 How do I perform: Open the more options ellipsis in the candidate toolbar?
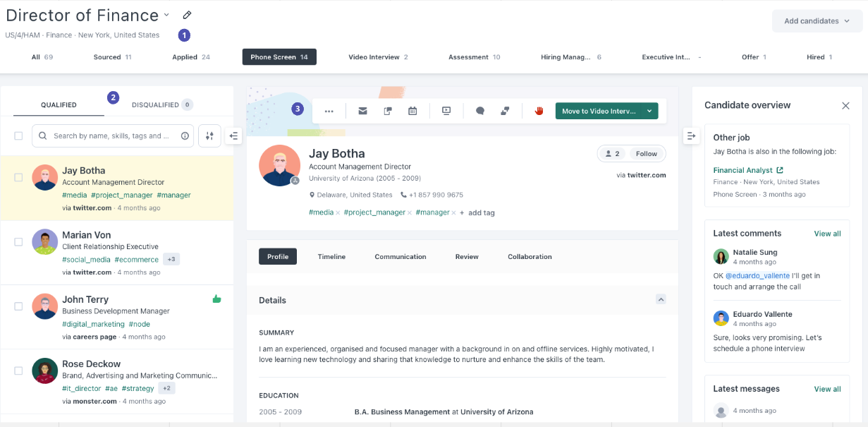[x=329, y=111]
